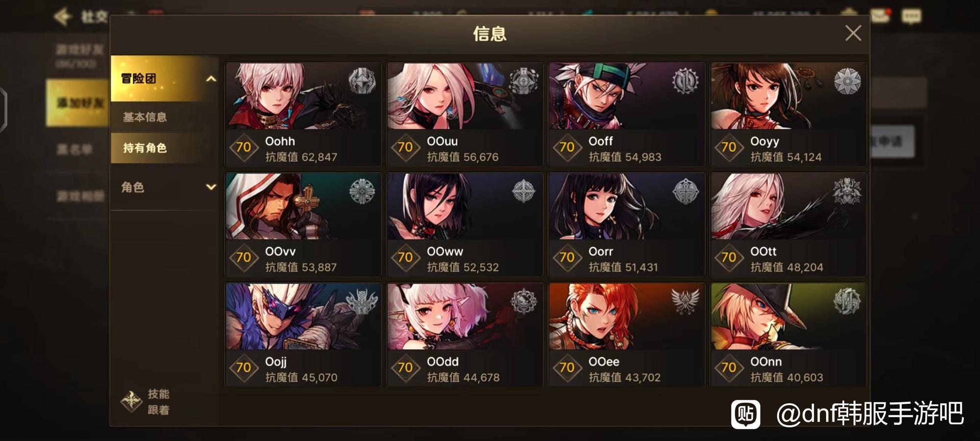Open the OOnn gunner character card

point(788,335)
